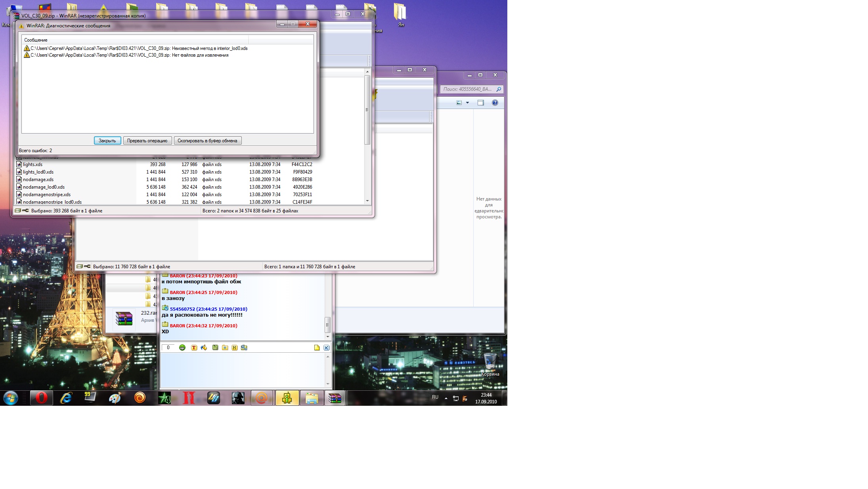
Task: Select the 'Неизвестный метод в interior_lod0.xds' warning row
Action: [135, 48]
